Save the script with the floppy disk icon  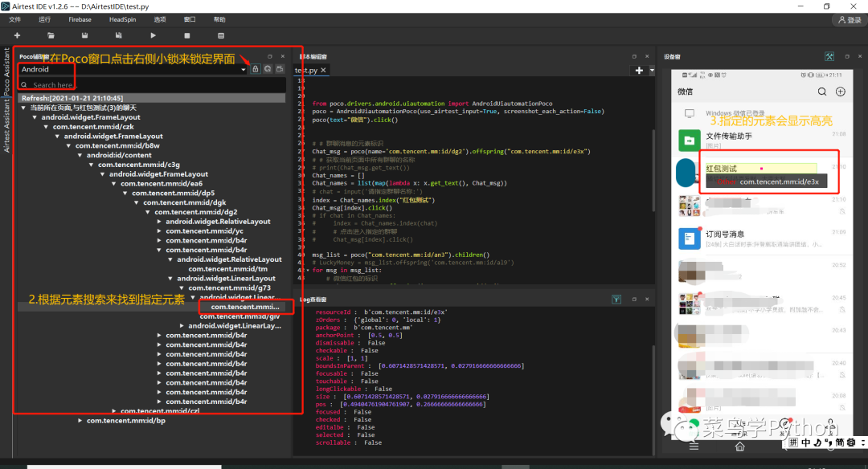pos(84,35)
